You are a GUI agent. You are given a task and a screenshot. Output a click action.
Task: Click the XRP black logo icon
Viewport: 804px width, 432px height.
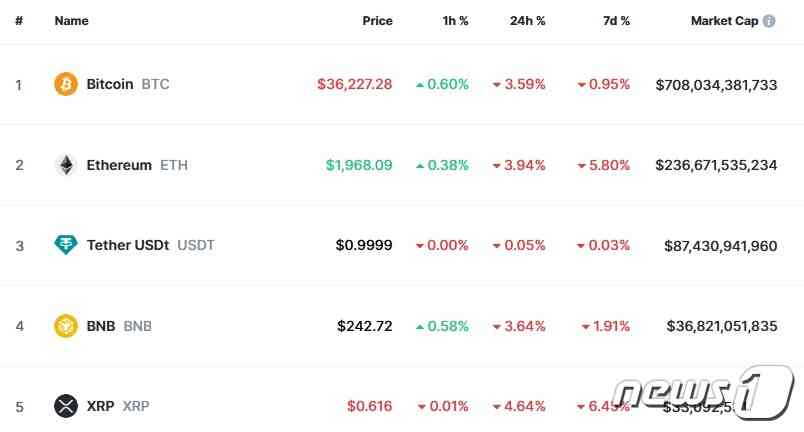[x=66, y=406]
